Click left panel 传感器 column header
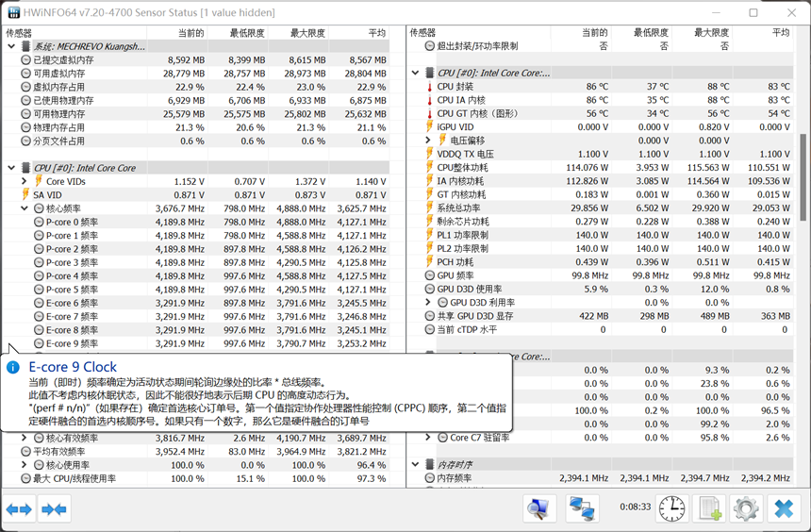The height and width of the screenshot is (532, 811). (x=74, y=33)
